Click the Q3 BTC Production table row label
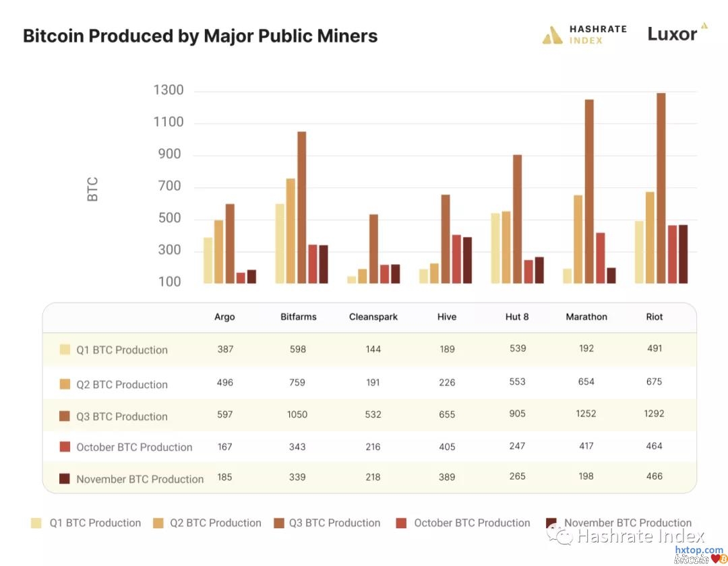 [121, 416]
